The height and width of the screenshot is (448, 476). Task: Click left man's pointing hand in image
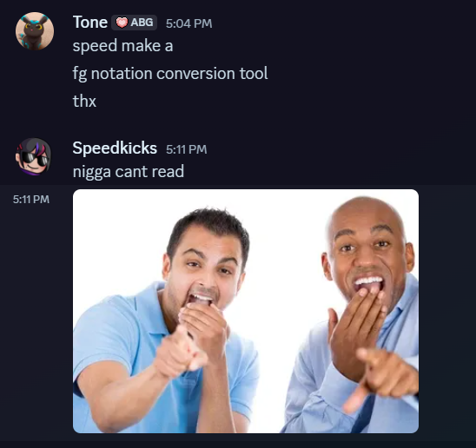coord(181,352)
